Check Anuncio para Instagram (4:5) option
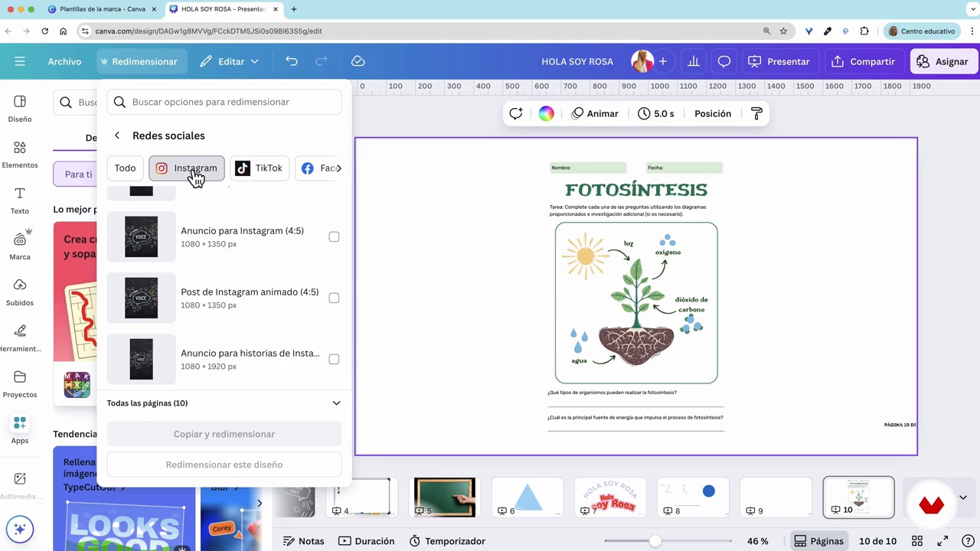980x551 pixels. [x=334, y=236]
